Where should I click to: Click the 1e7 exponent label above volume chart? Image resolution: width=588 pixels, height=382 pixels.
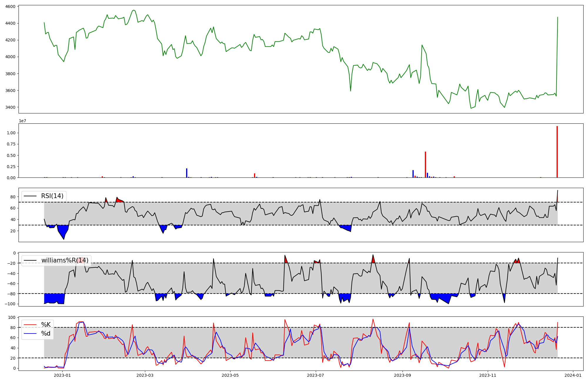[x=23, y=121]
